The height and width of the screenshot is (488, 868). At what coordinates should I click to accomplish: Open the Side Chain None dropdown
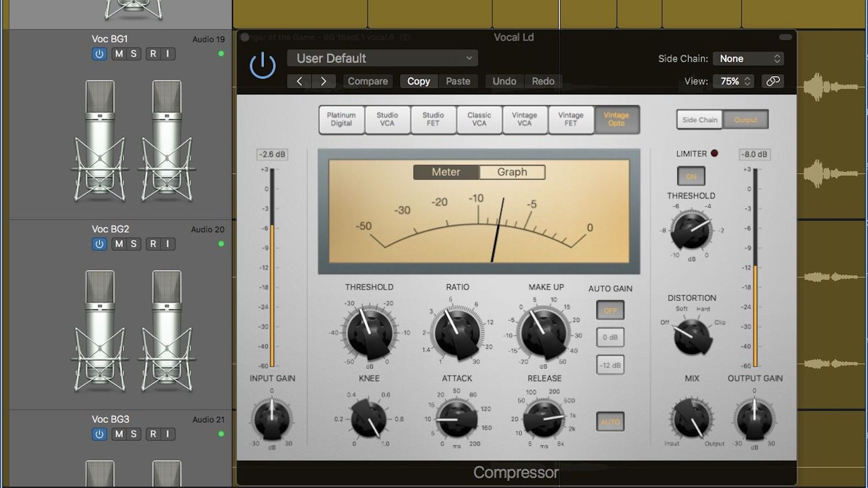748,59
